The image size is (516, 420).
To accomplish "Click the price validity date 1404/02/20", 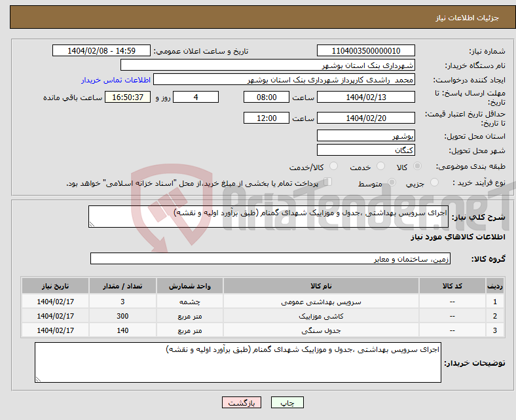I will (366, 118).
